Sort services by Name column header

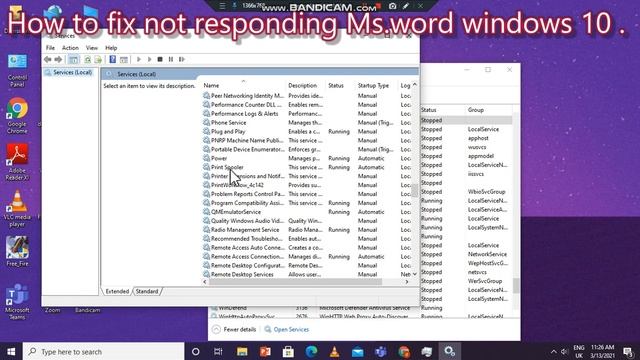tap(211, 85)
